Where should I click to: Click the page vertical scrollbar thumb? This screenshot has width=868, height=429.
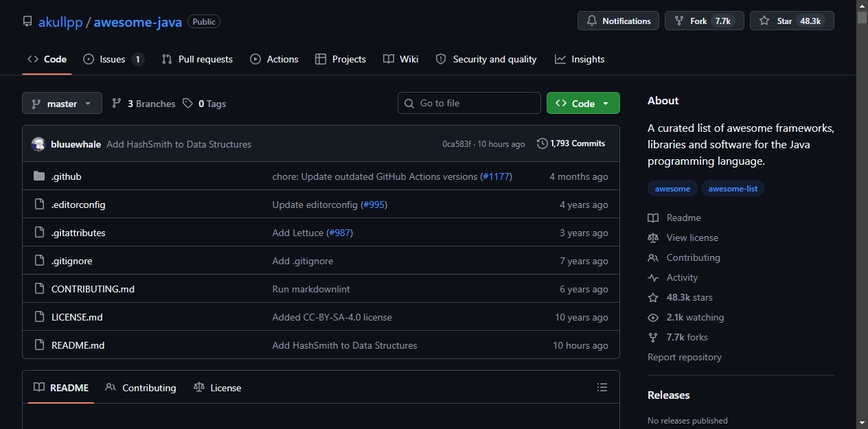point(862,18)
